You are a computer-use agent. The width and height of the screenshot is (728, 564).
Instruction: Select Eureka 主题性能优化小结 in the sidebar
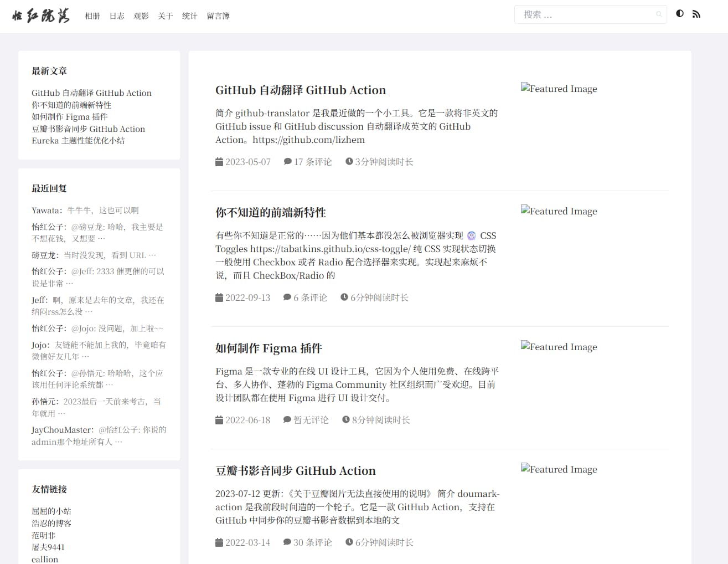point(78,141)
